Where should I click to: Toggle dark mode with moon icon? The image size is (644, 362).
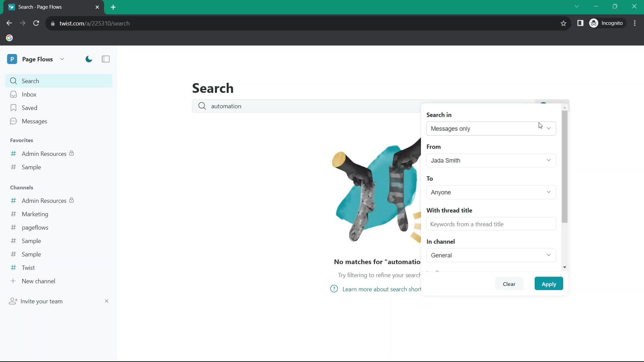click(x=89, y=59)
